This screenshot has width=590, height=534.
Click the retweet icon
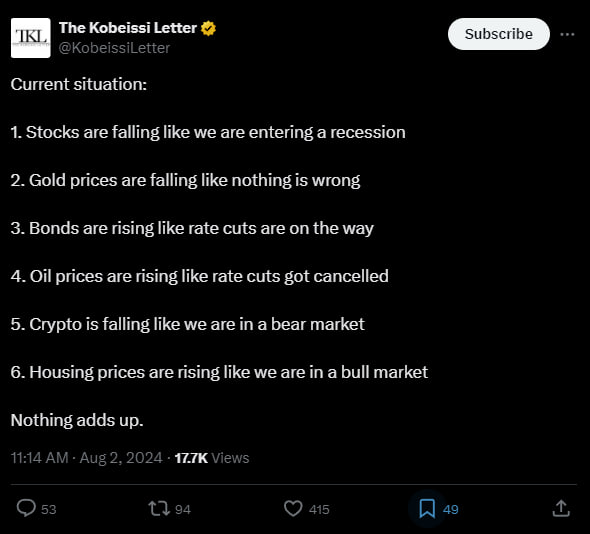point(159,509)
